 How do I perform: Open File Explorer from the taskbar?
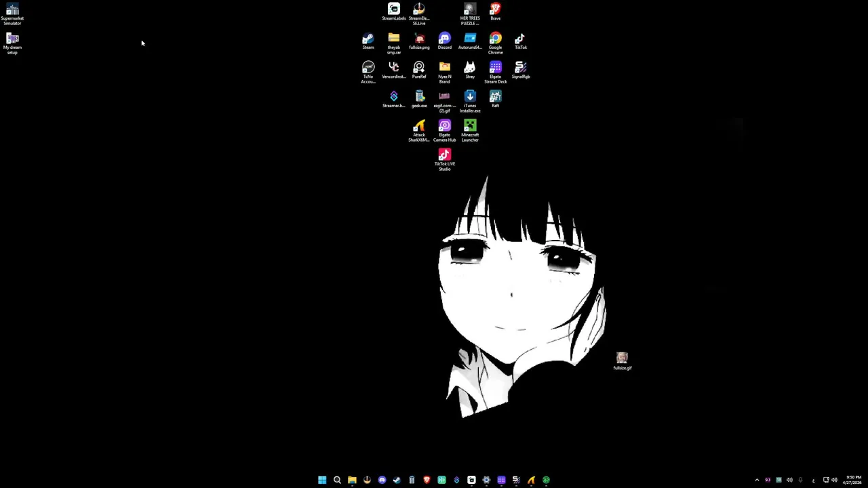click(x=352, y=480)
